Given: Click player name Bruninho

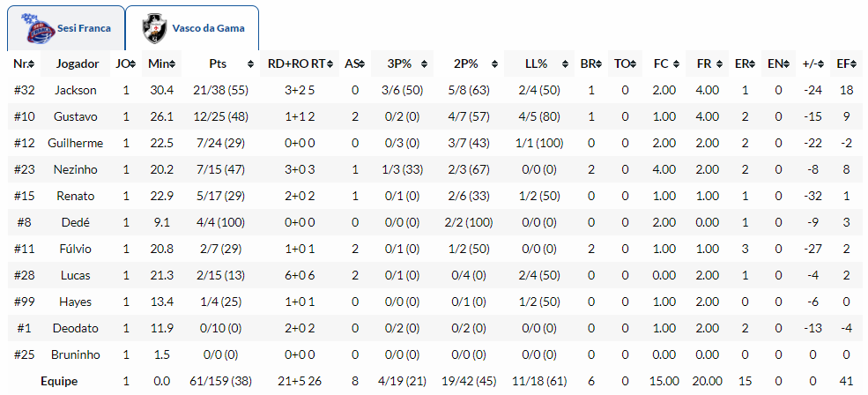Looking at the screenshot, I should click(75, 354).
